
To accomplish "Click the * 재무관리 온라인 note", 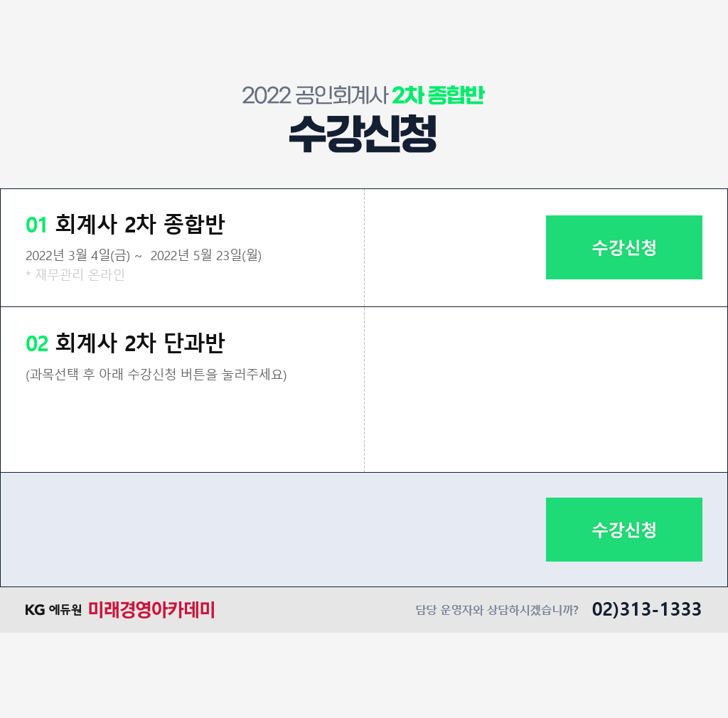I will click(75, 275).
